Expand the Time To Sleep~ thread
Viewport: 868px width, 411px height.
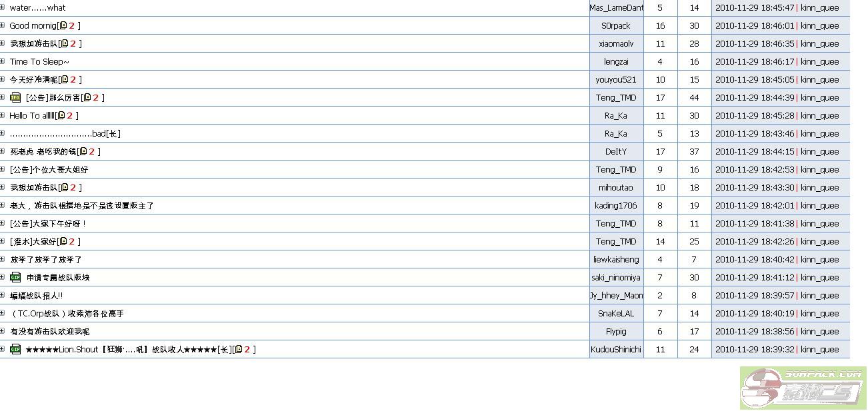point(3,62)
